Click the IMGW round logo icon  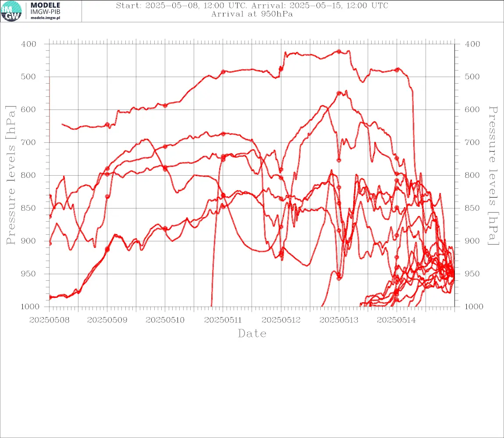(x=11, y=11)
